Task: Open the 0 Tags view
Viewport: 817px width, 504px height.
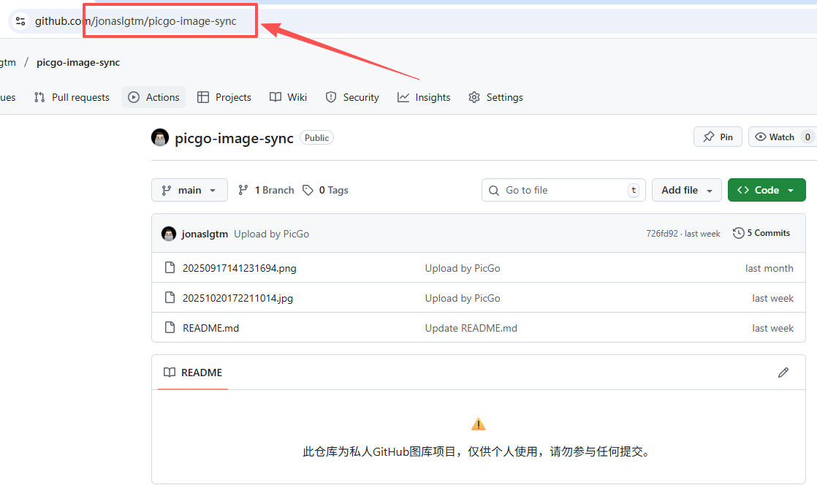Action: point(324,189)
